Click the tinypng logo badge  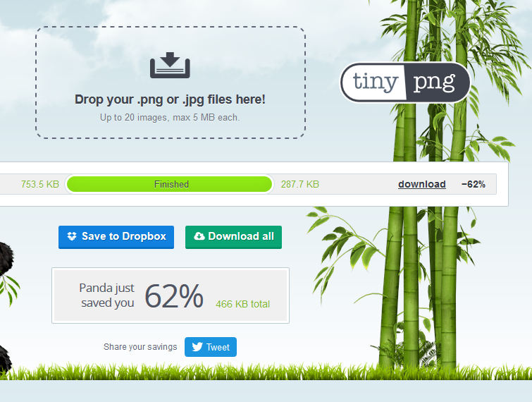[405, 83]
